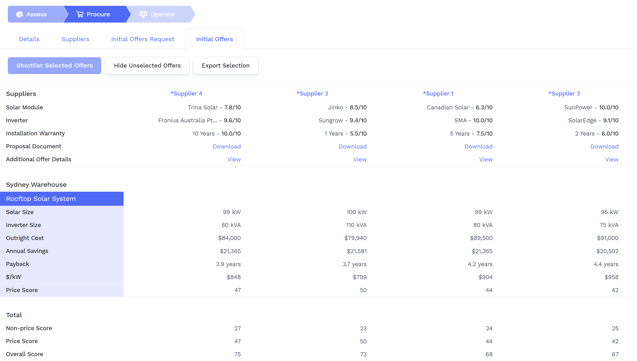
Task: View additional offer details for Supplier 2
Action: (x=360, y=159)
